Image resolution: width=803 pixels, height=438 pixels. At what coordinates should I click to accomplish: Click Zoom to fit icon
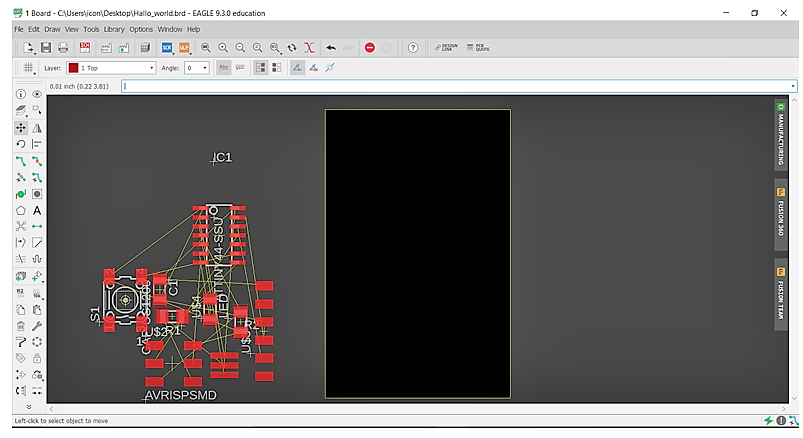coord(206,48)
